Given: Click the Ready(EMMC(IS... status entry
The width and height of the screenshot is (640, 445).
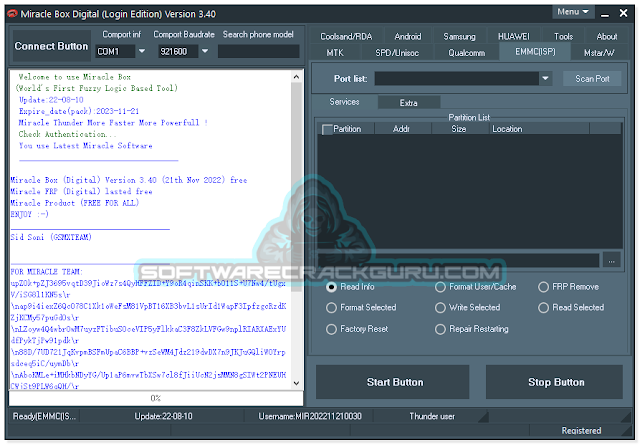Looking at the screenshot, I should [44, 416].
